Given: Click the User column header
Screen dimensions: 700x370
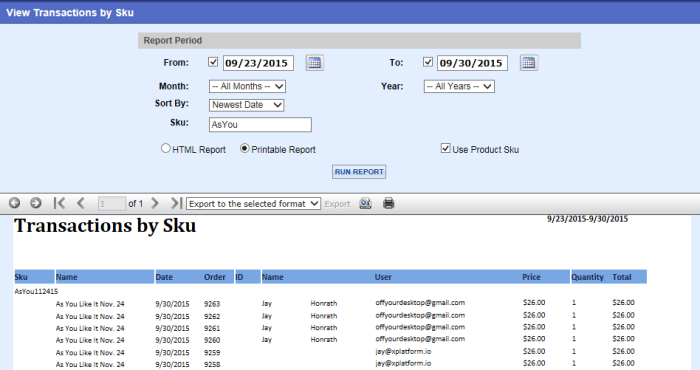Looking at the screenshot, I should coord(383,277).
